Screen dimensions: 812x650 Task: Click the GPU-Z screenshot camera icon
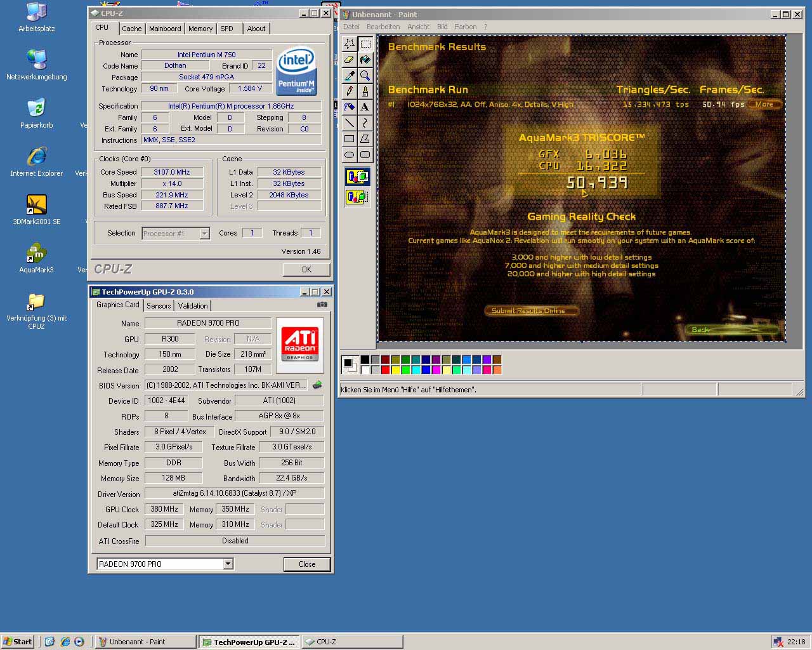click(322, 305)
